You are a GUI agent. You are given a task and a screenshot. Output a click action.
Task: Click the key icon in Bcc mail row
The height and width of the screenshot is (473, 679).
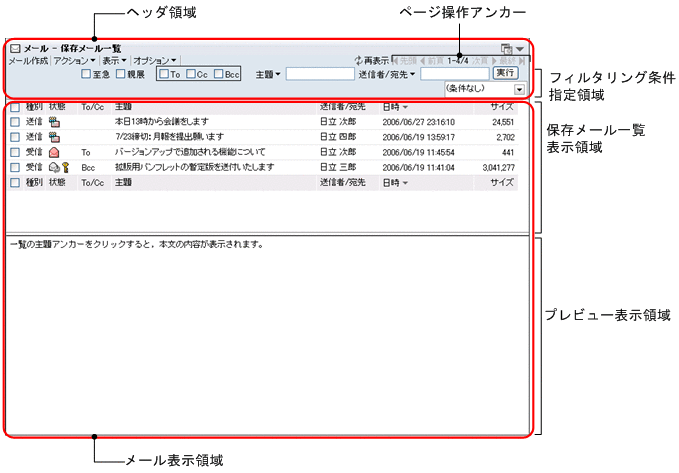click(x=65, y=167)
